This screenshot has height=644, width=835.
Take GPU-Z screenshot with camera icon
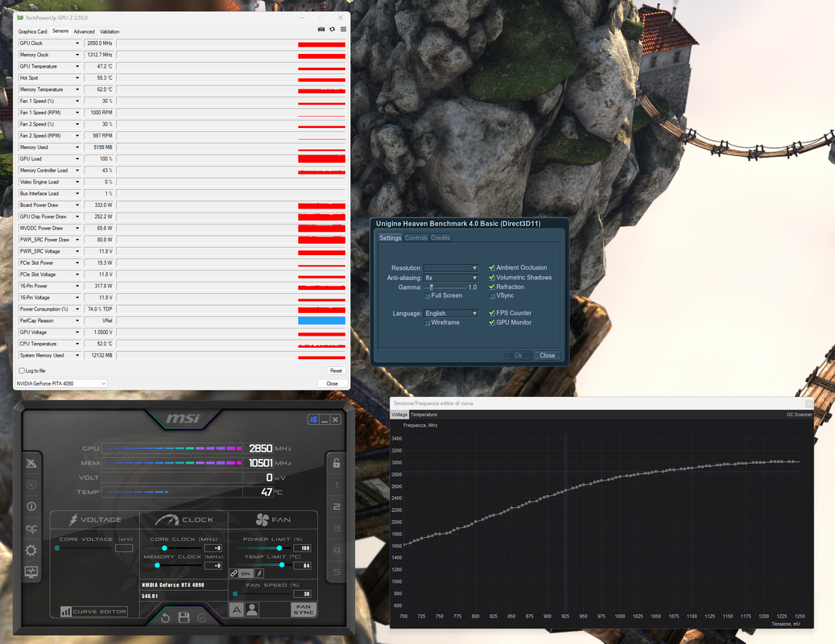pos(321,29)
